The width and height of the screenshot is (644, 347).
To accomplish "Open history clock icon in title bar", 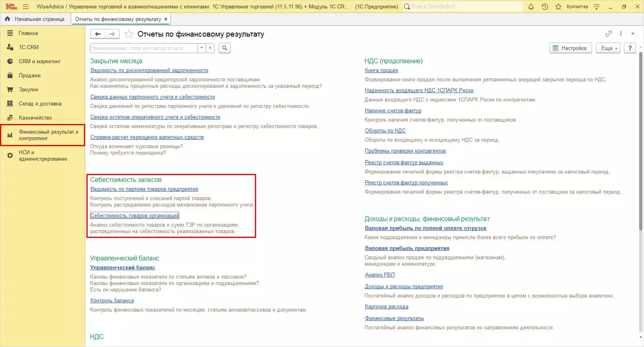I will pos(545,6).
